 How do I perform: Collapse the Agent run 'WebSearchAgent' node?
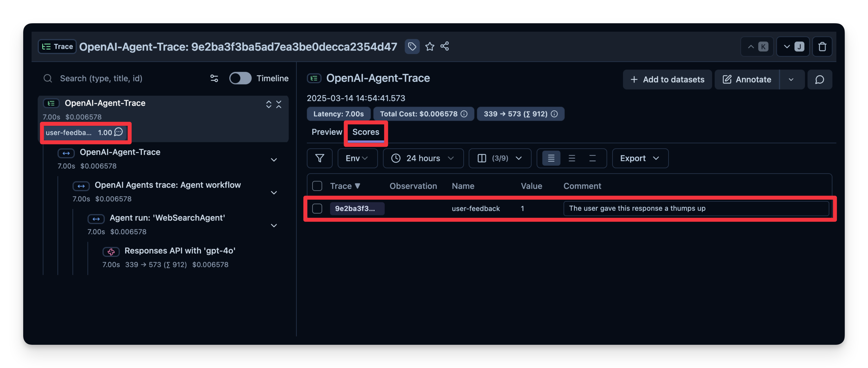tap(274, 225)
